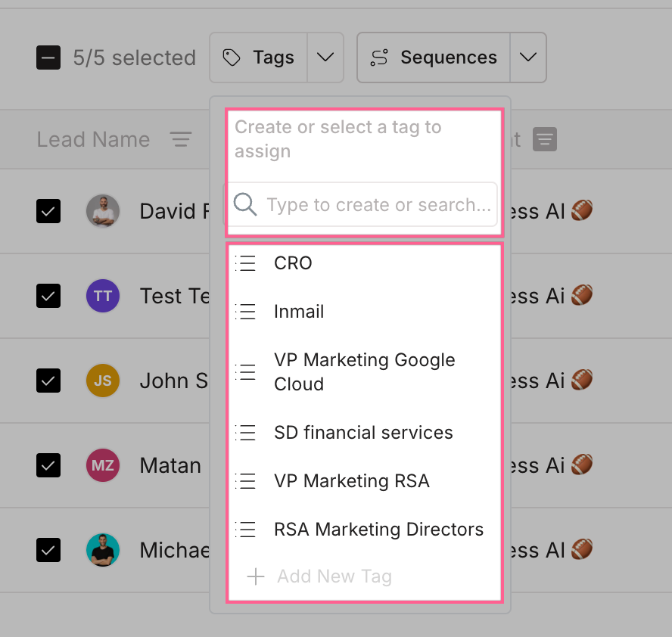This screenshot has width=672, height=637.
Task: Deselect all leads via 5/5 selected checkbox
Action: (48, 57)
